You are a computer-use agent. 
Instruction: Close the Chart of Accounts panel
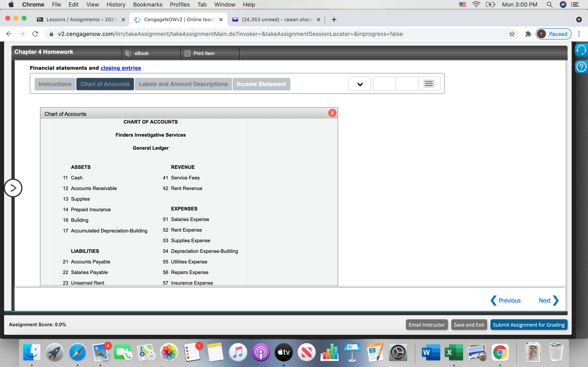332,113
